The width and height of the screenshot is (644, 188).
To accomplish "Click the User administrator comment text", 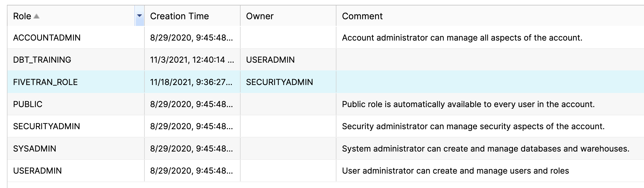I will tap(455, 171).
